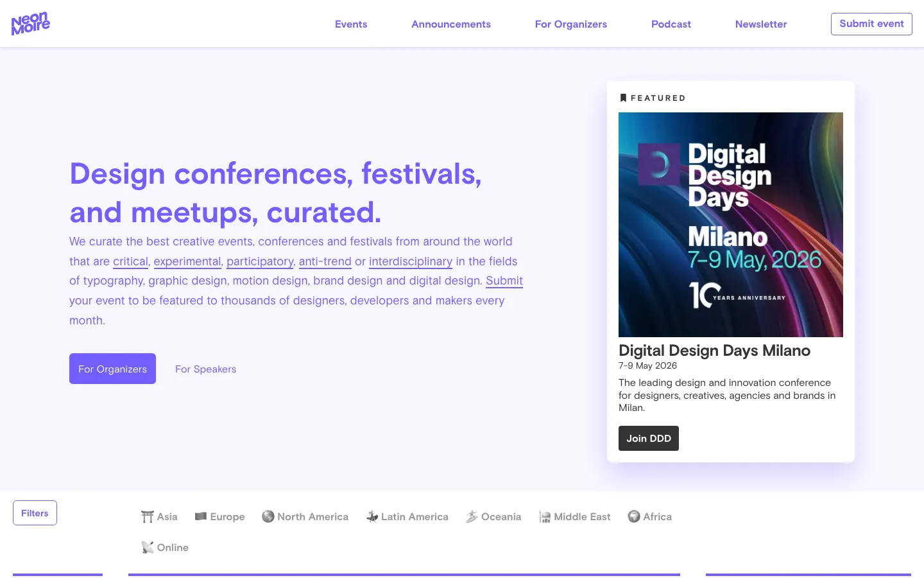Click the Join DDD button
This screenshot has width=924, height=578.
pos(648,438)
